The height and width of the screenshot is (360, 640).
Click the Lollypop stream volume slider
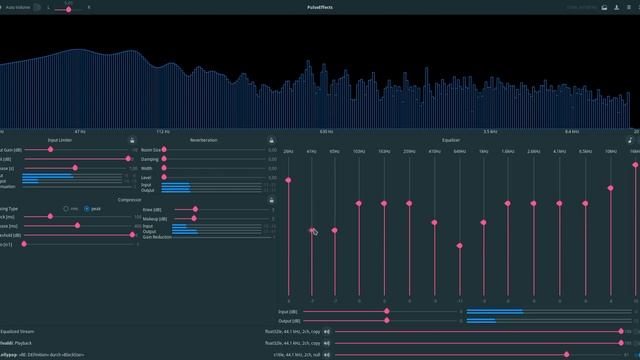(x=478, y=355)
